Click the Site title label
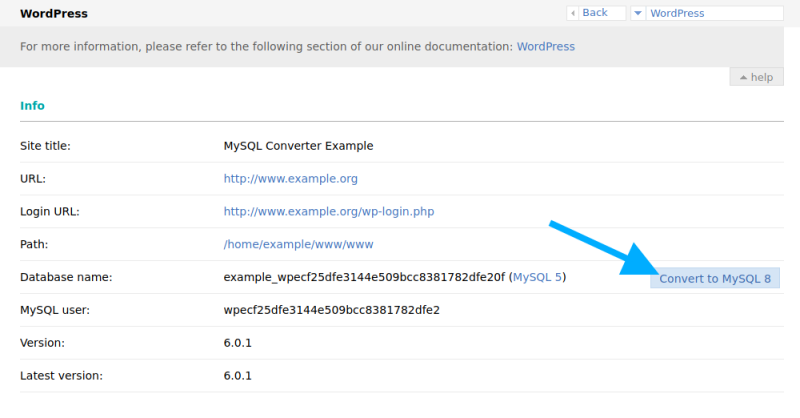 pyautogui.click(x=45, y=146)
